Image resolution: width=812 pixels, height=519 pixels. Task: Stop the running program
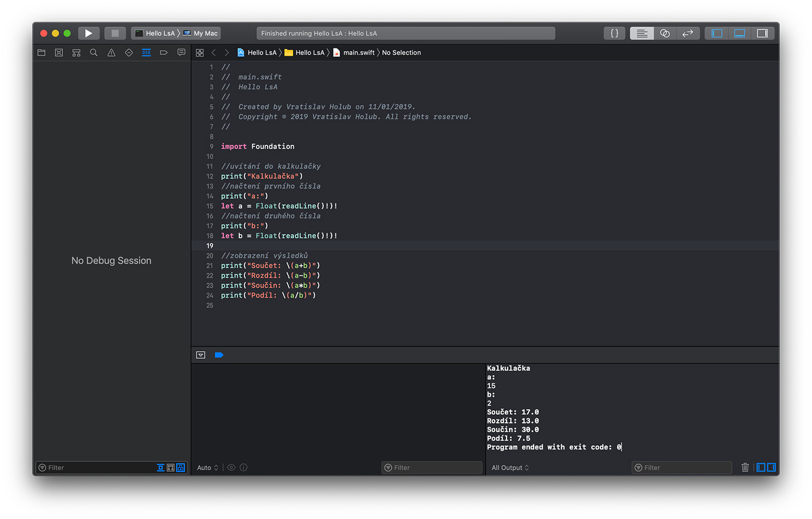[115, 33]
